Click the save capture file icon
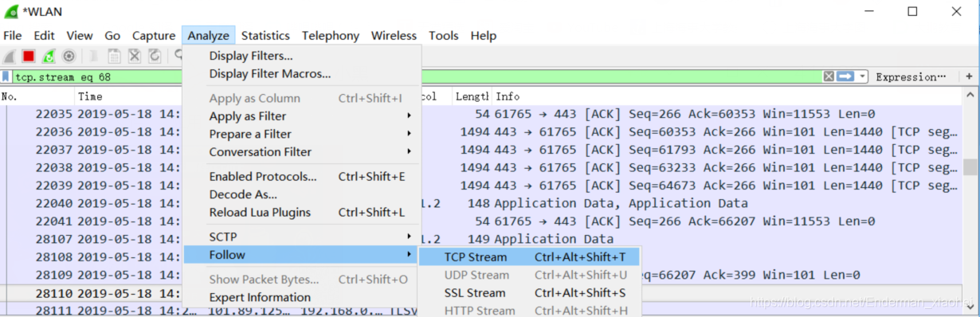 (115, 56)
